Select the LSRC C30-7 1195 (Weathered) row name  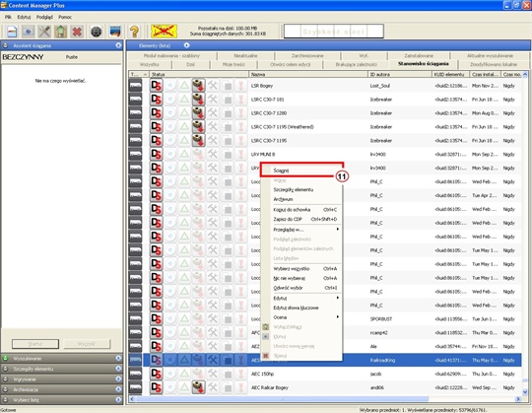click(x=283, y=127)
